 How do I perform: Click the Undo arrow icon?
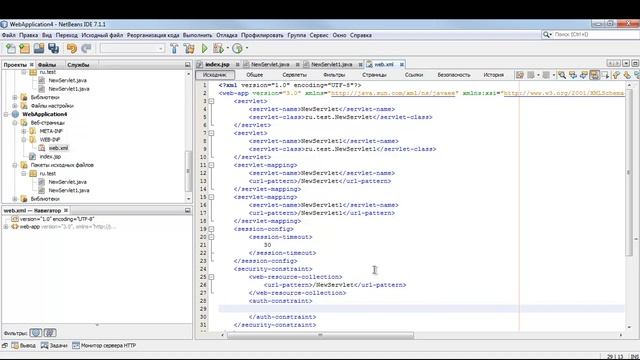point(72,49)
